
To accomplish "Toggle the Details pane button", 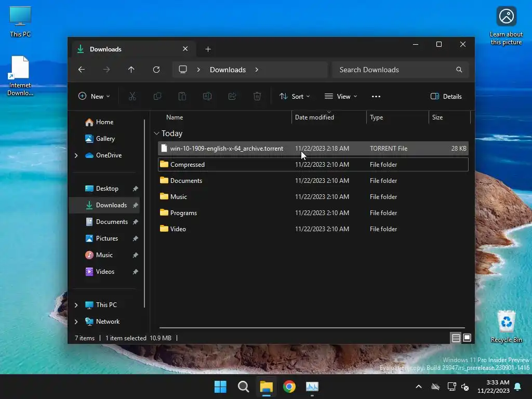I will click(x=446, y=96).
